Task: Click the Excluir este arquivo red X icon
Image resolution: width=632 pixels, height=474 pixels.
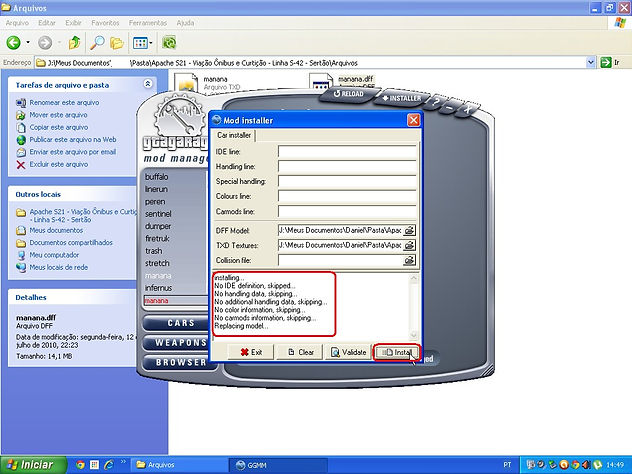Action: (x=21, y=164)
